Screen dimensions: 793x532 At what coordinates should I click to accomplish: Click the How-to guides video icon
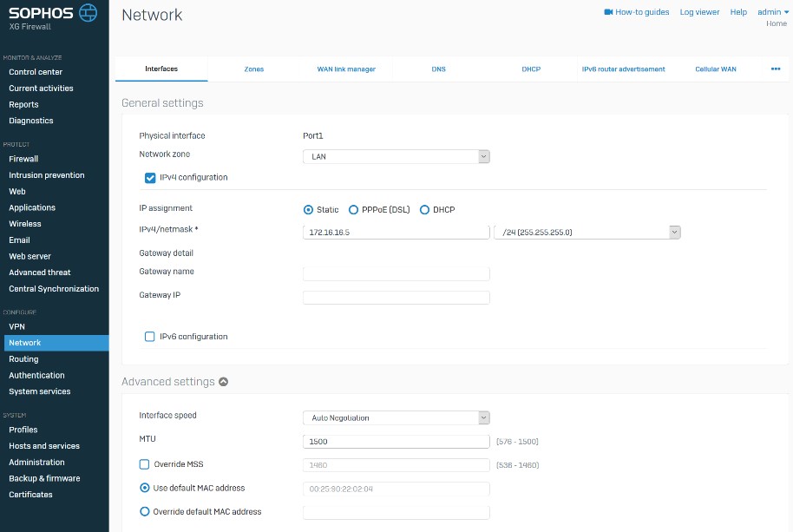[x=608, y=12]
